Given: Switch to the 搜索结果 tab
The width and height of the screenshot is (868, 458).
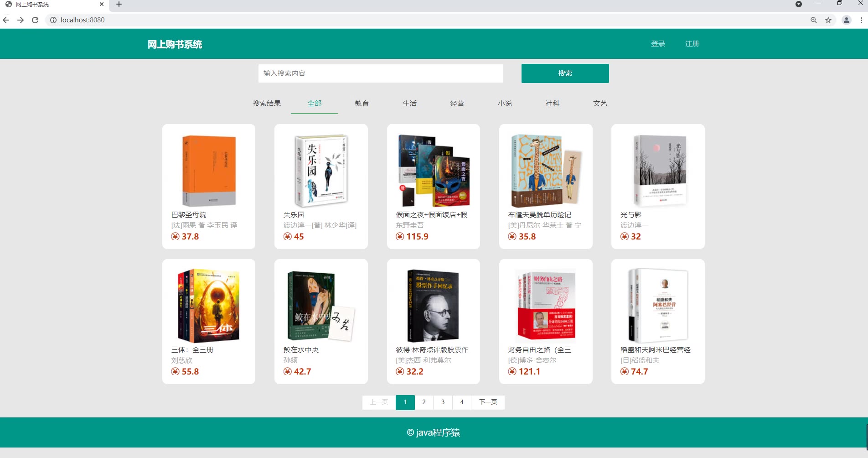Looking at the screenshot, I should click(267, 104).
